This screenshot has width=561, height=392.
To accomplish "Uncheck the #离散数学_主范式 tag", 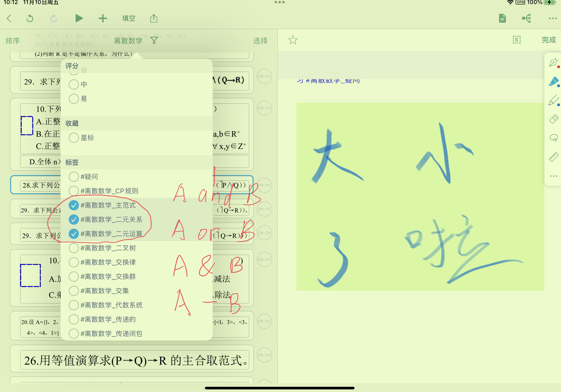I will (x=74, y=205).
